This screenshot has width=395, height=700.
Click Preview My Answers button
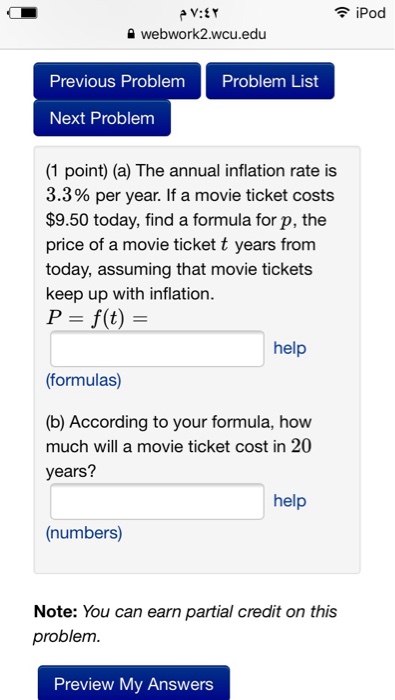[x=134, y=683]
